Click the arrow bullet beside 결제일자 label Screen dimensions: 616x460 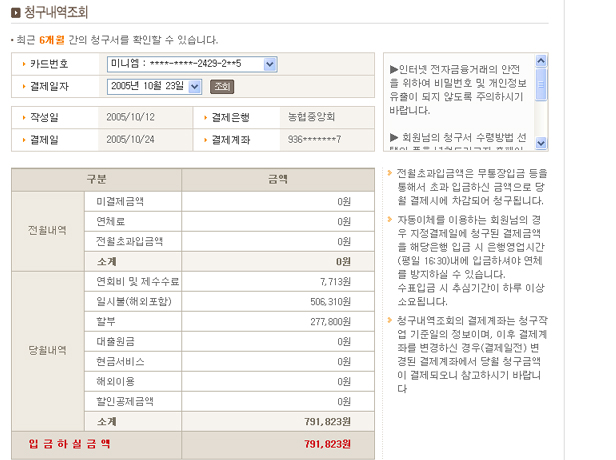[23, 86]
